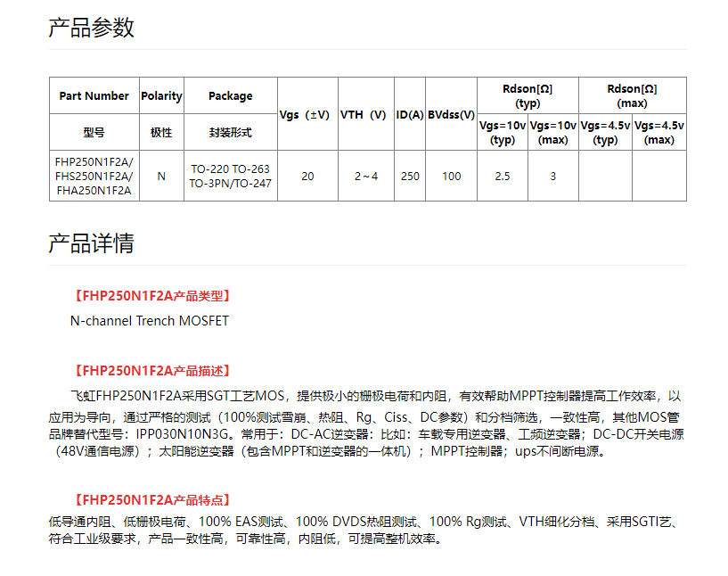Click the Package column header cell
This screenshot has width=728, height=576.
coord(230,95)
